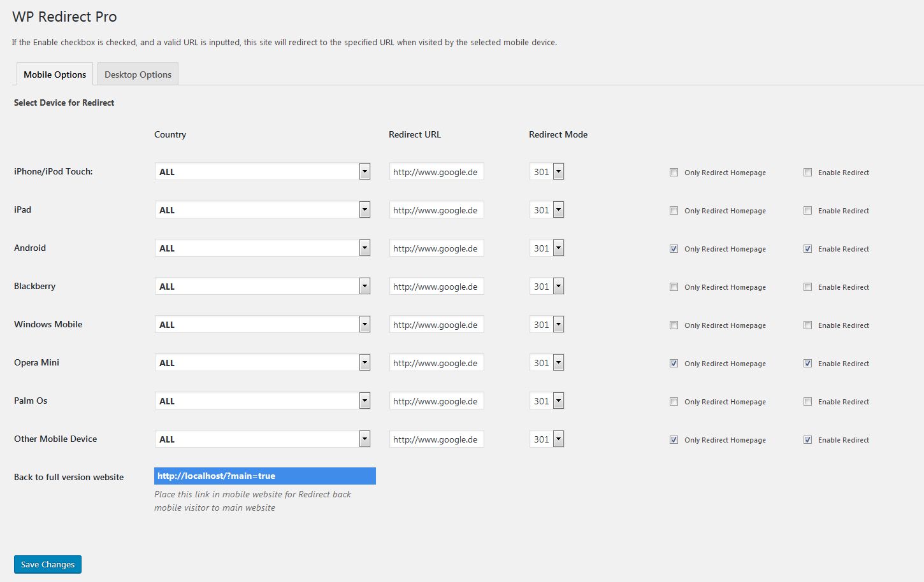Expand the Country dropdown for Palm Os
Image resolution: width=924 pixels, height=582 pixels.
click(x=262, y=401)
